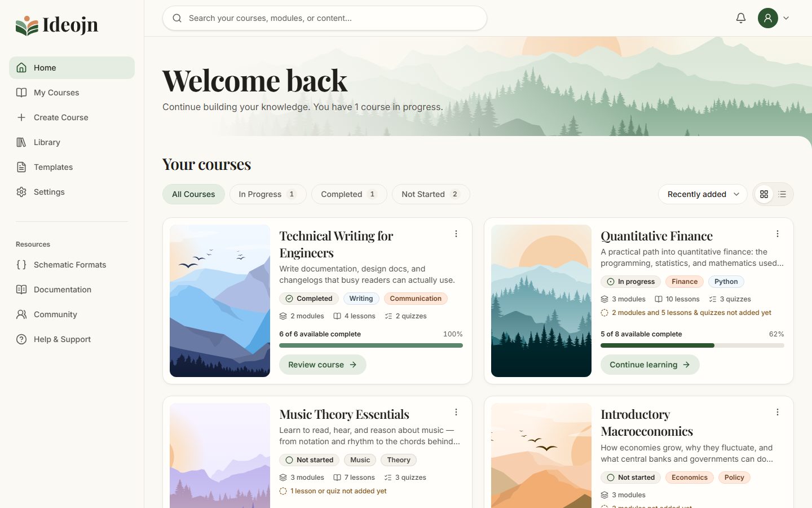812x508 pixels.
Task: Click Technical Writing progress bar
Action: click(x=371, y=345)
